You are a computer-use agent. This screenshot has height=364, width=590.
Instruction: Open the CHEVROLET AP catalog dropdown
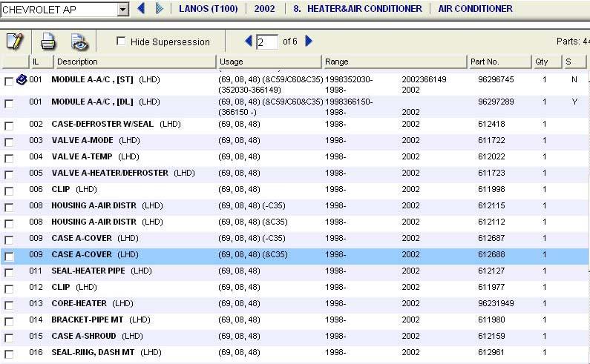pos(122,10)
